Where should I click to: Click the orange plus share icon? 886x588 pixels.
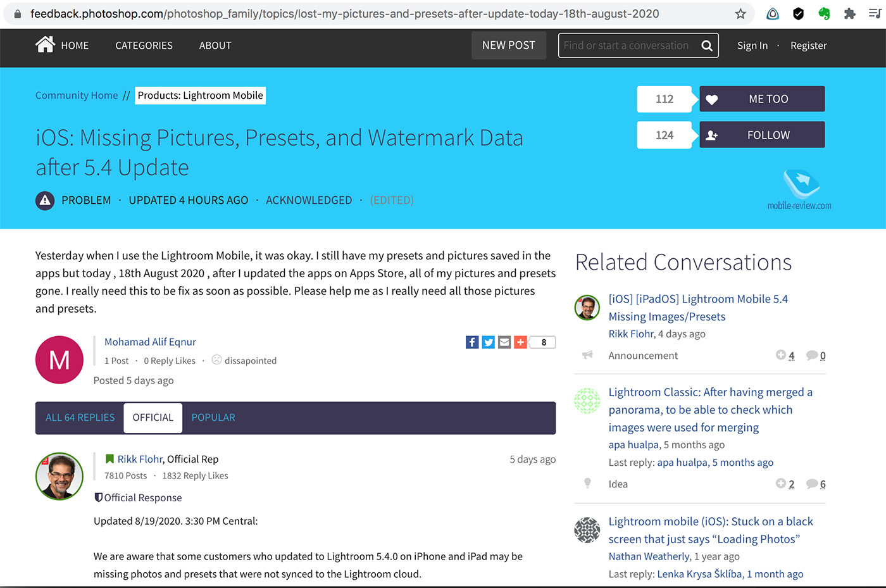520,342
